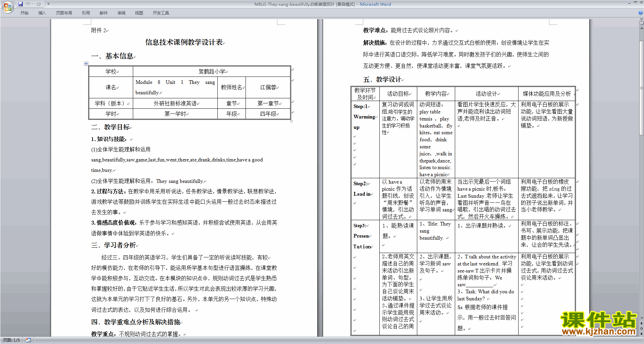
Task: Click the column header 活动设计
Action: pyautogui.click(x=486, y=94)
